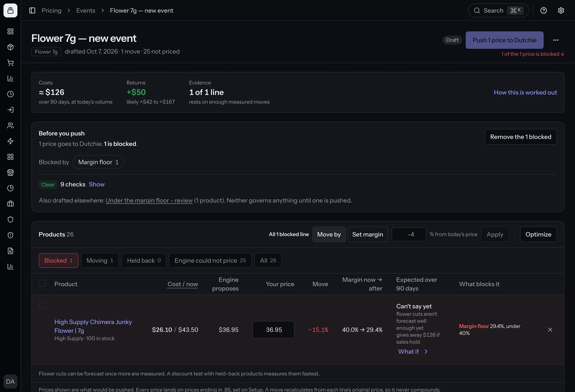Image resolution: width=575 pixels, height=392 pixels.
Task: Open the pie chart sidebar icon
Action: [10, 188]
